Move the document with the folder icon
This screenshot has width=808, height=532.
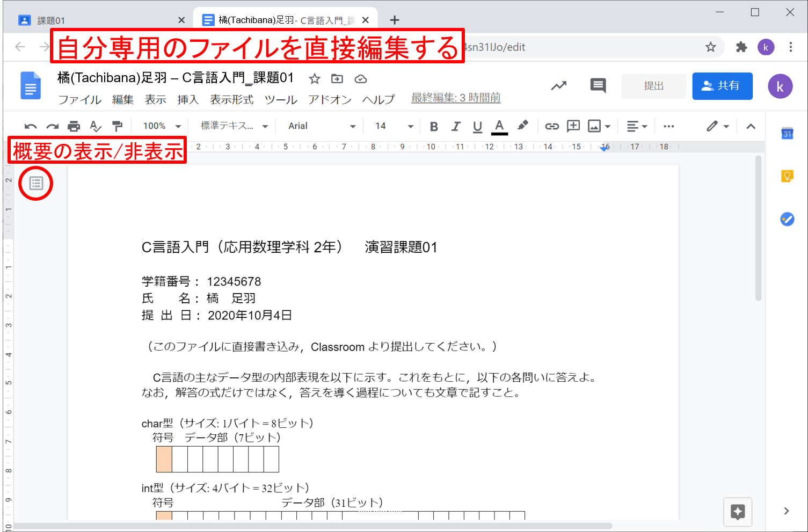(337, 79)
